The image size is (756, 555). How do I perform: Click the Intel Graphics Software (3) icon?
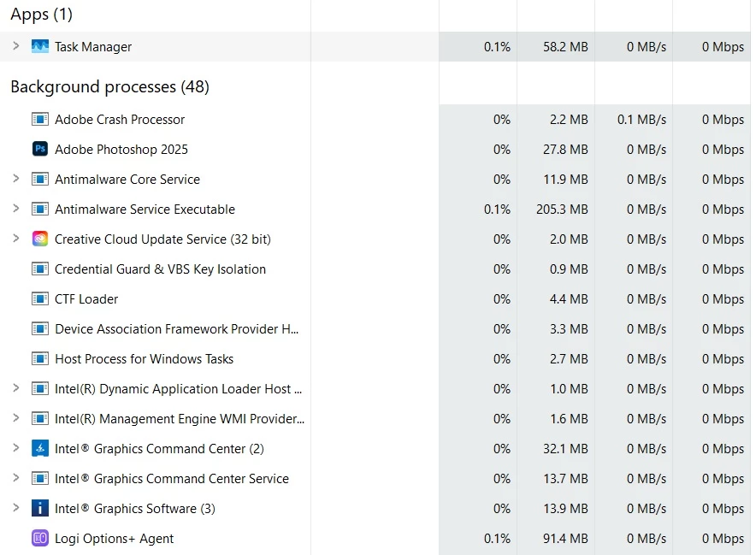40,508
